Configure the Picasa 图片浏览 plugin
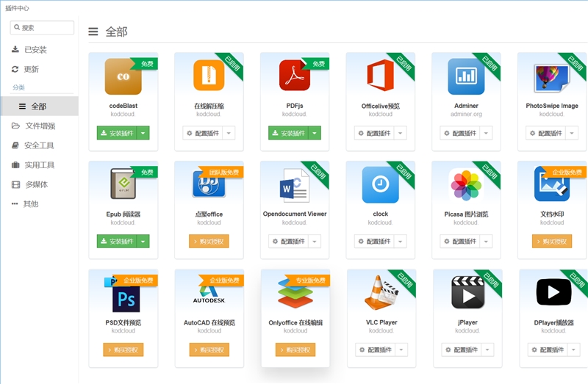Viewport: 588px width, 384px height. (x=460, y=242)
